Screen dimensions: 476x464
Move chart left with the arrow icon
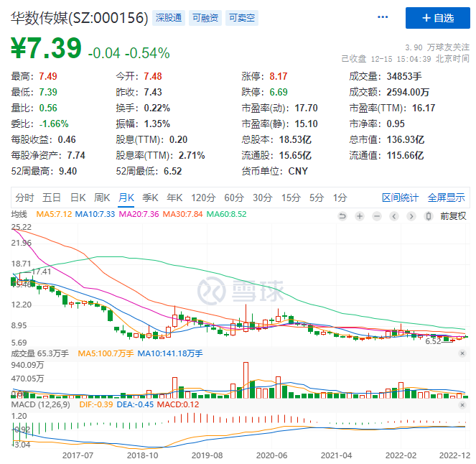click(394, 216)
